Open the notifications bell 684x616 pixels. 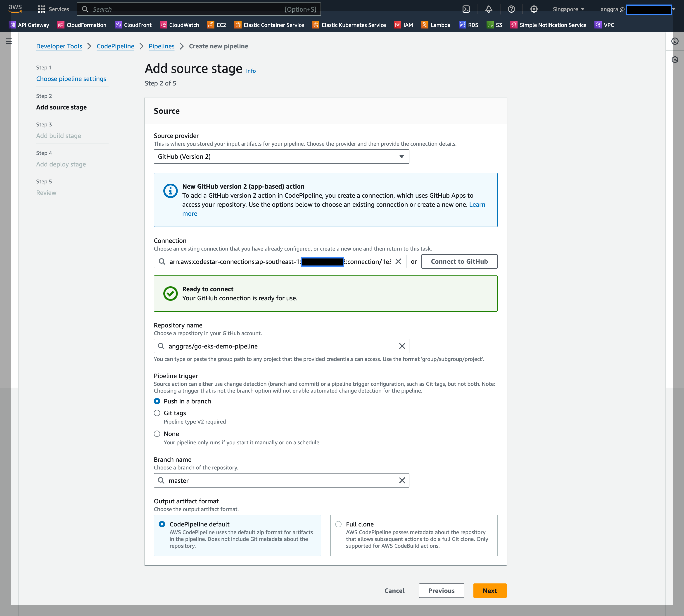click(489, 9)
